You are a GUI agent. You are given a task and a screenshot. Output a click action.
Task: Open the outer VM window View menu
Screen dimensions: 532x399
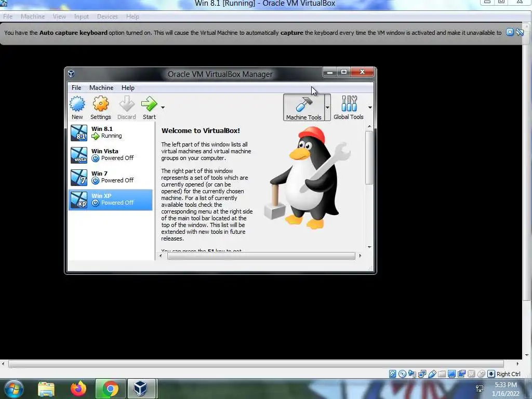click(x=59, y=17)
